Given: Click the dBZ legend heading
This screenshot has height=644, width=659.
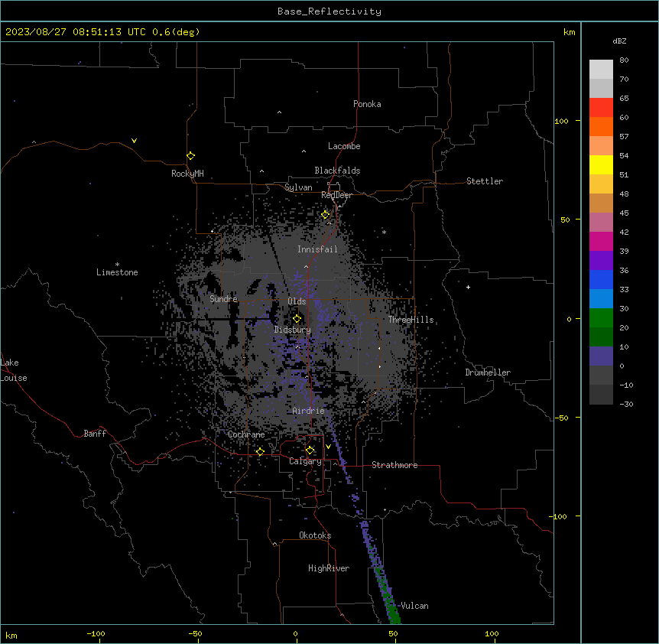Looking at the screenshot, I should point(619,41).
